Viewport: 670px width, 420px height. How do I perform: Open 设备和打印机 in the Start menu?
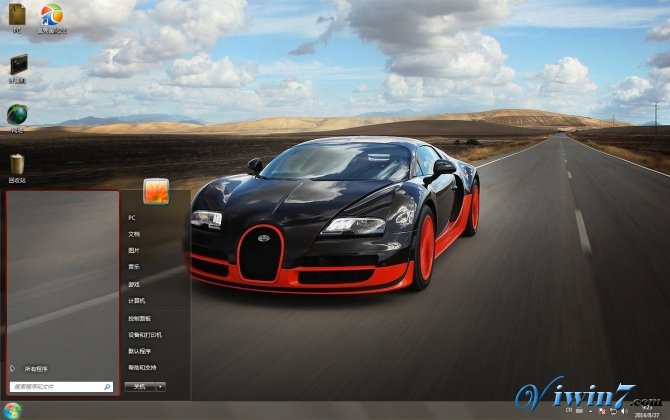(145, 335)
